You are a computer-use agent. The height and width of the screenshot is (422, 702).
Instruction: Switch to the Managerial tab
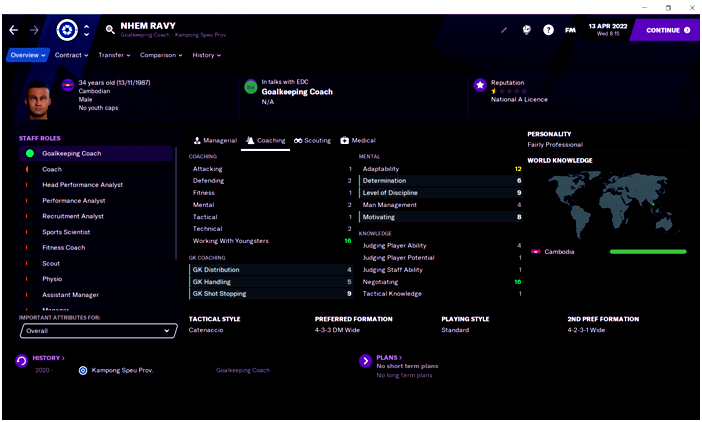(215, 141)
